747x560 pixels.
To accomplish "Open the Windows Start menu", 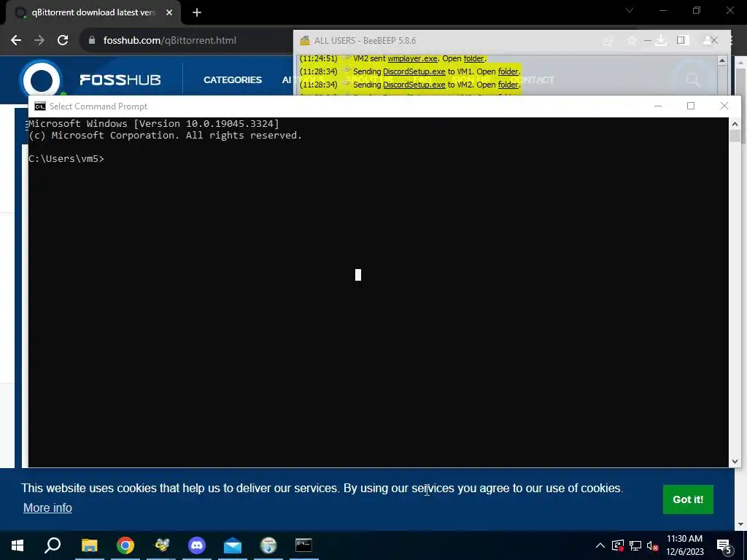I will coord(18,545).
